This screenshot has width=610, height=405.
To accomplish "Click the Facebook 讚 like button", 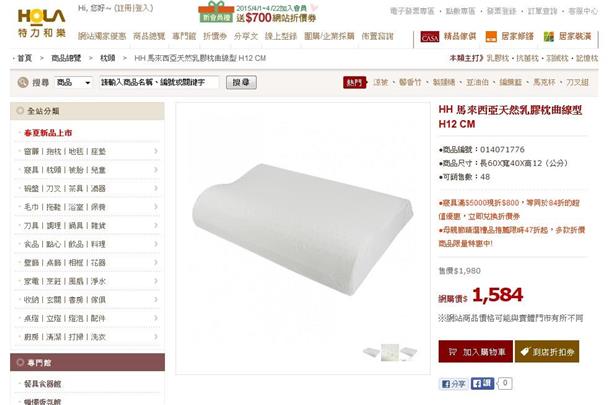I will [482, 384].
